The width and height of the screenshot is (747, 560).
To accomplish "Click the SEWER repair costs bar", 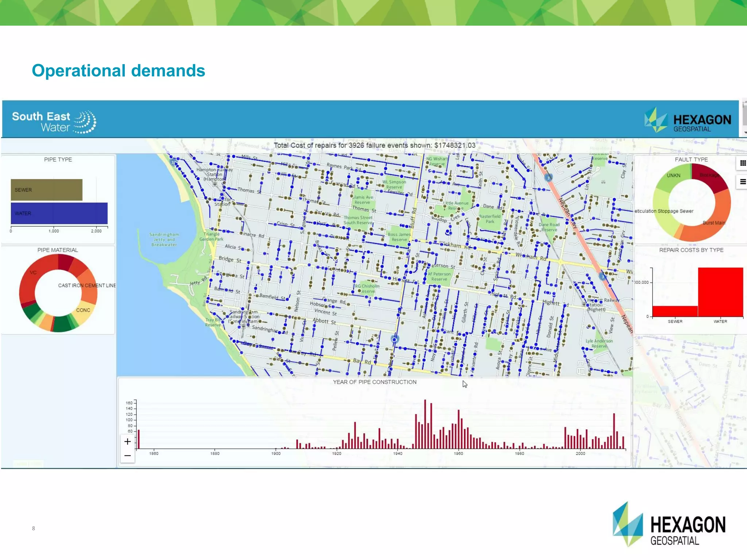I will pos(675,311).
